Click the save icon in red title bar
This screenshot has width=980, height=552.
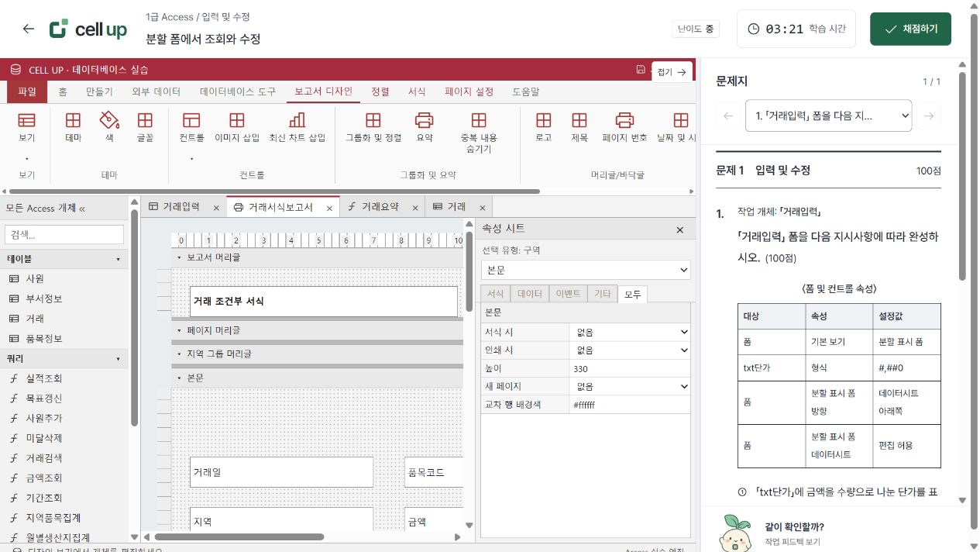tap(641, 70)
